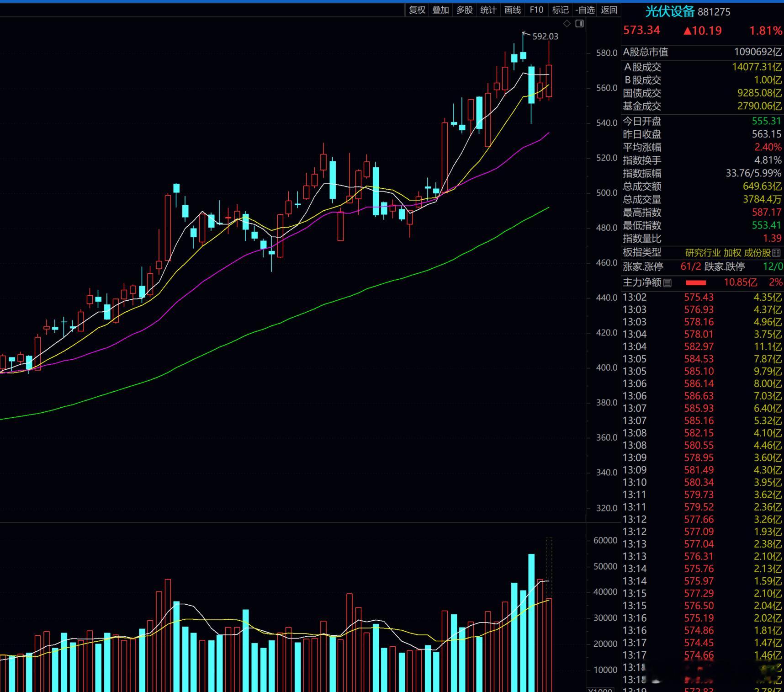Click the 昨日收盘 value 563.15
The image size is (784, 692).
tap(767, 134)
